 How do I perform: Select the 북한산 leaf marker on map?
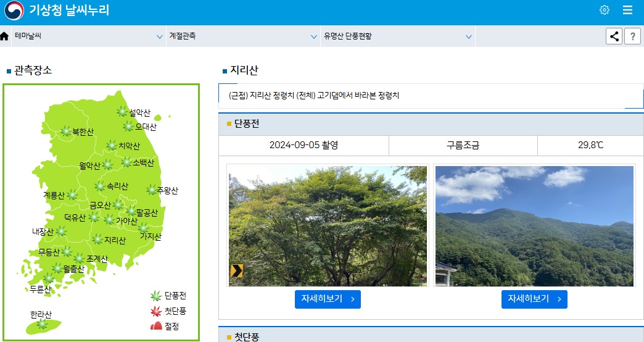pos(66,131)
